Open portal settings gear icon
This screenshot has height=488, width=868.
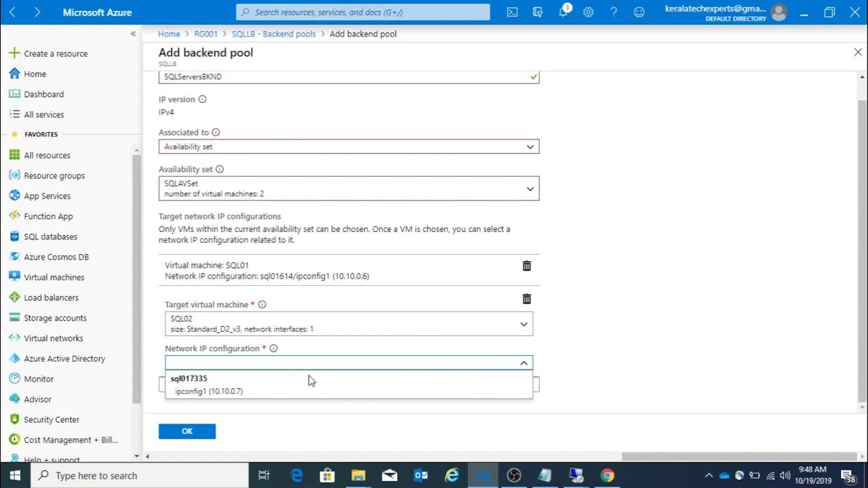tap(589, 12)
